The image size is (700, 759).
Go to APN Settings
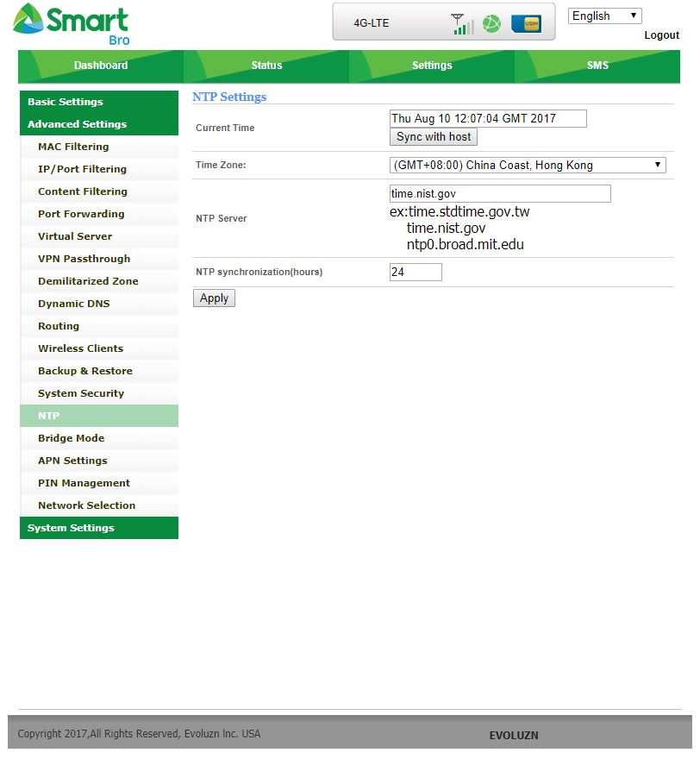click(x=99, y=461)
